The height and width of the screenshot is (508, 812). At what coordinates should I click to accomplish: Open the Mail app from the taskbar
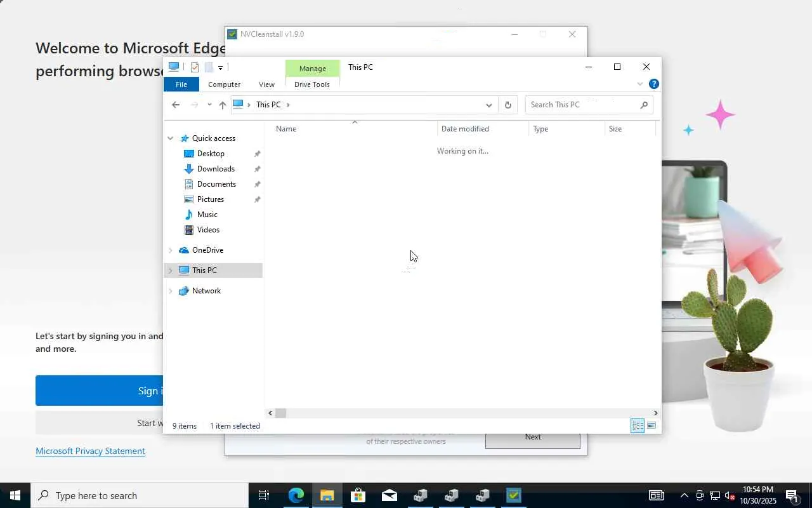tap(390, 495)
